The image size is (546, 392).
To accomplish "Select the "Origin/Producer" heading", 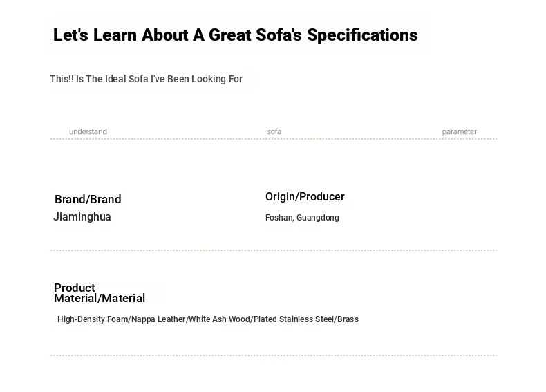I will pyautogui.click(x=305, y=197).
